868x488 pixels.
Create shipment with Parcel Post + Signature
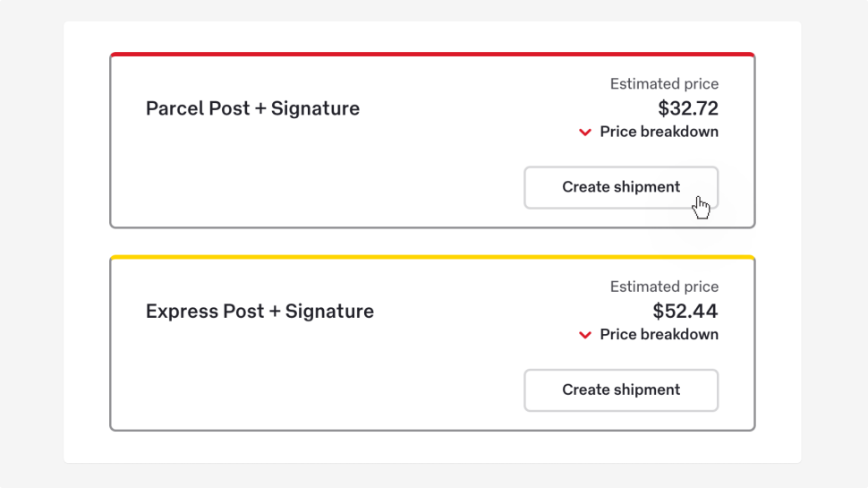(621, 187)
